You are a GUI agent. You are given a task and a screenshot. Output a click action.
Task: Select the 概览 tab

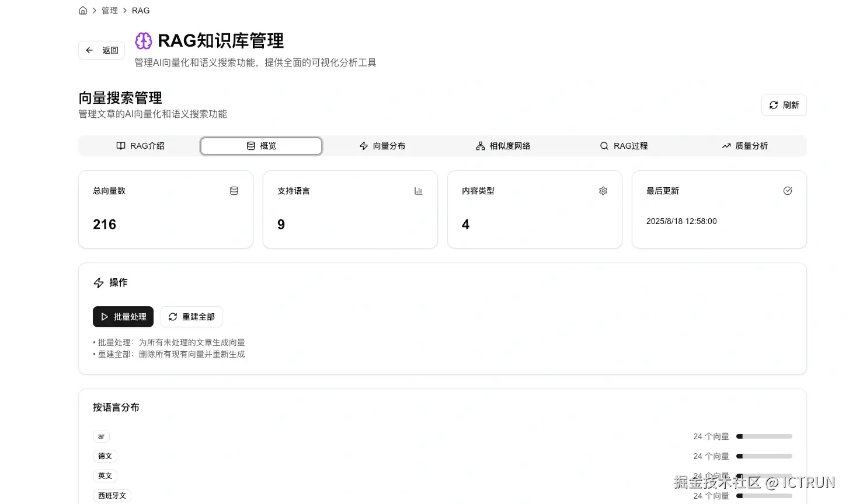tap(262, 146)
